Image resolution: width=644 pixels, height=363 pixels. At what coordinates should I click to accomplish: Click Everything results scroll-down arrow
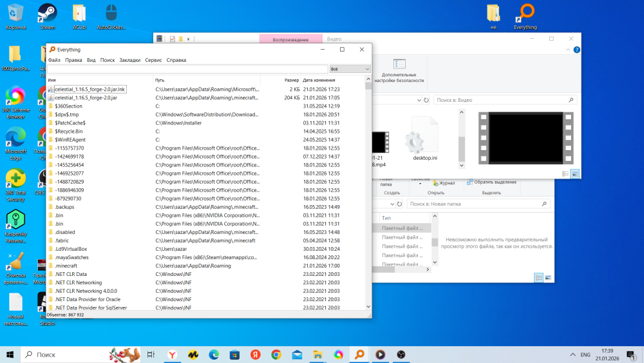368,307
